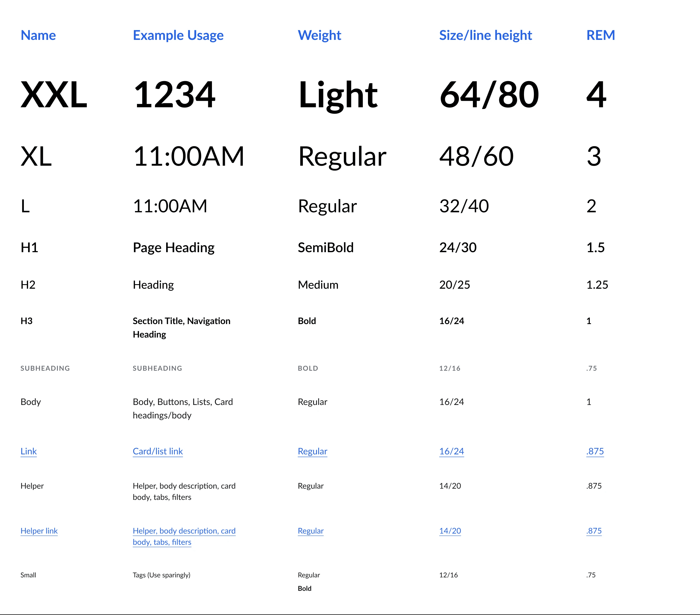The height and width of the screenshot is (615, 700).
Task: Click the 'Page Heading' example text
Action: [x=173, y=248]
